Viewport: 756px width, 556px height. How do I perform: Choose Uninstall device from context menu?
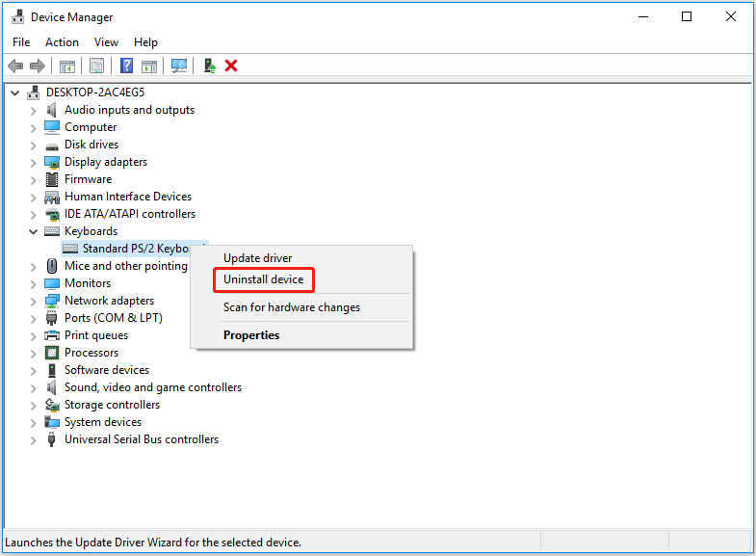pos(301,279)
